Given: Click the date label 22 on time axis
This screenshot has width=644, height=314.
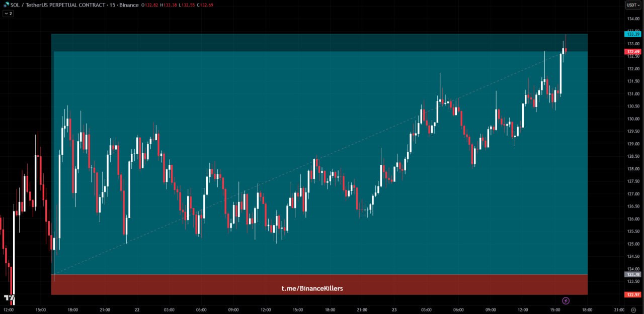Looking at the screenshot, I should tap(137, 310).
